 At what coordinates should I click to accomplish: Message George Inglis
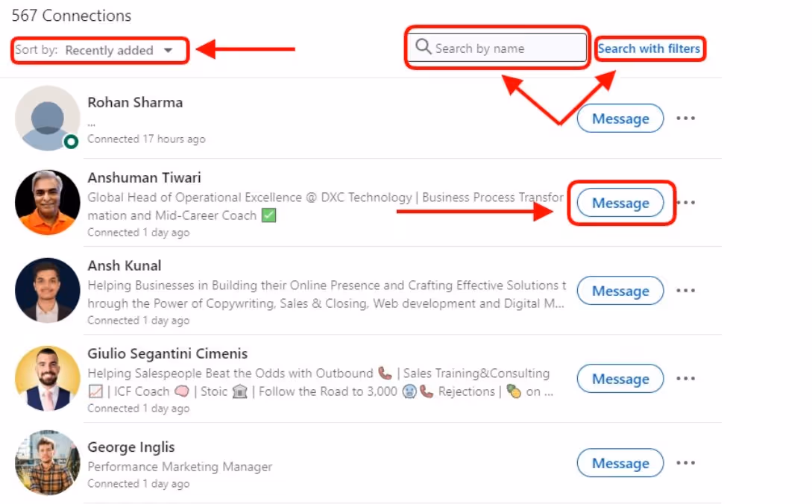[x=620, y=463]
